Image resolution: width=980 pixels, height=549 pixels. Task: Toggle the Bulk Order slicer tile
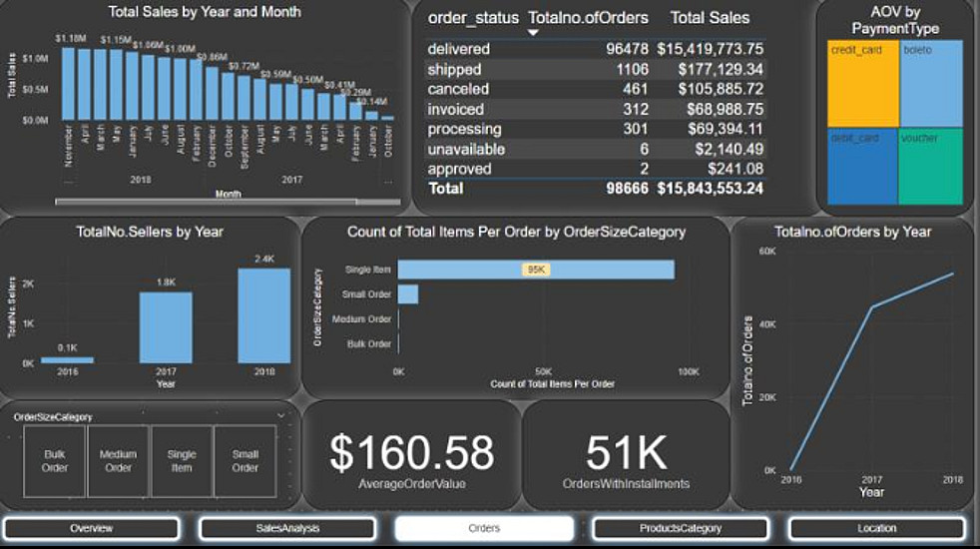click(x=54, y=461)
